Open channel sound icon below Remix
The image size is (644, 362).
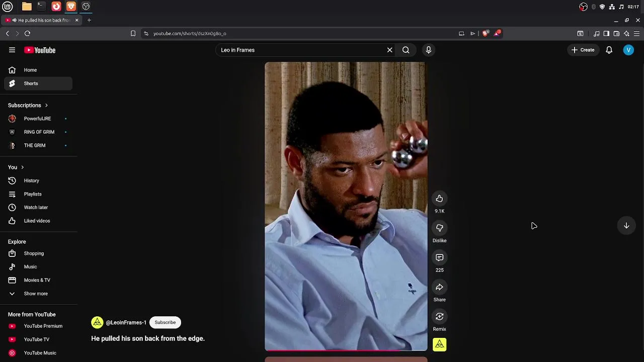(439, 344)
